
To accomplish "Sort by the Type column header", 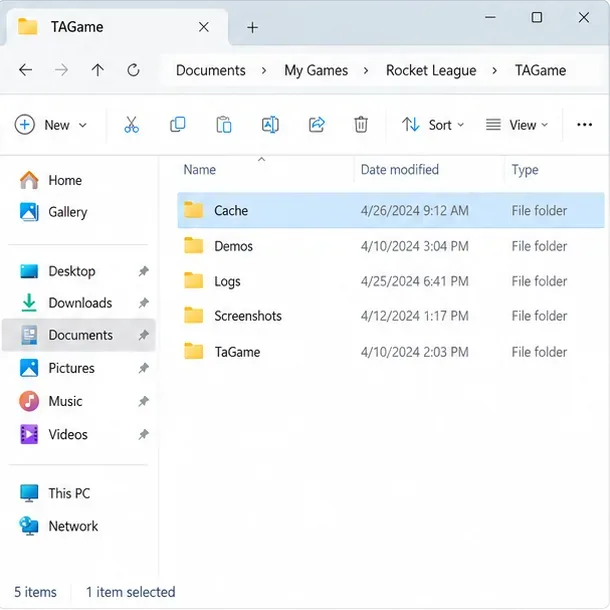I will point(525,170).
